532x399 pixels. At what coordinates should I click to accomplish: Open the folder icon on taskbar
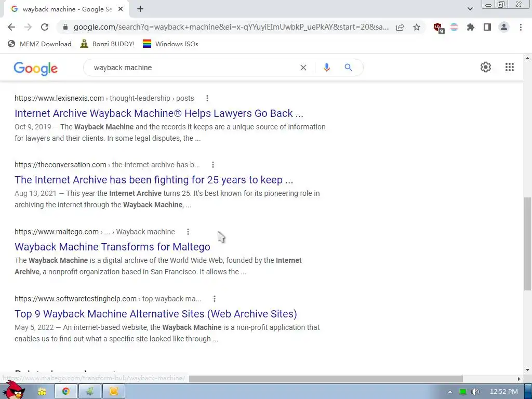pyautogui.click(x=42, y=392)
